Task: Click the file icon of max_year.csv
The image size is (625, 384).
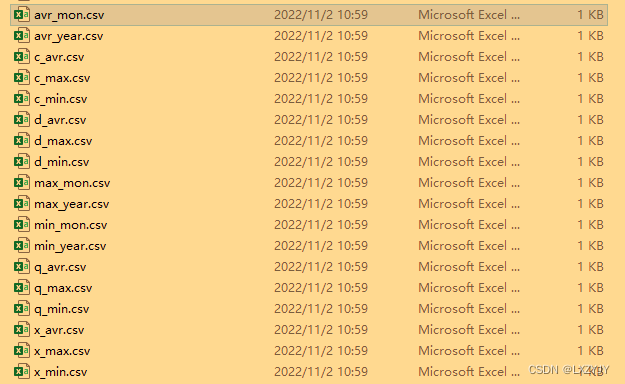Action: 22,204
